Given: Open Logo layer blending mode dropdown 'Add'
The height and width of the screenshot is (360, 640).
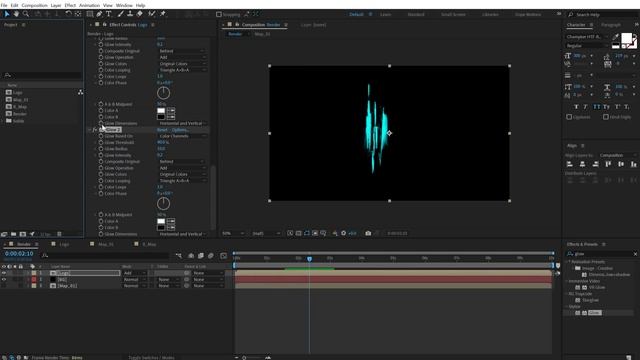Looking at the screenshot, I should [135, 273].
